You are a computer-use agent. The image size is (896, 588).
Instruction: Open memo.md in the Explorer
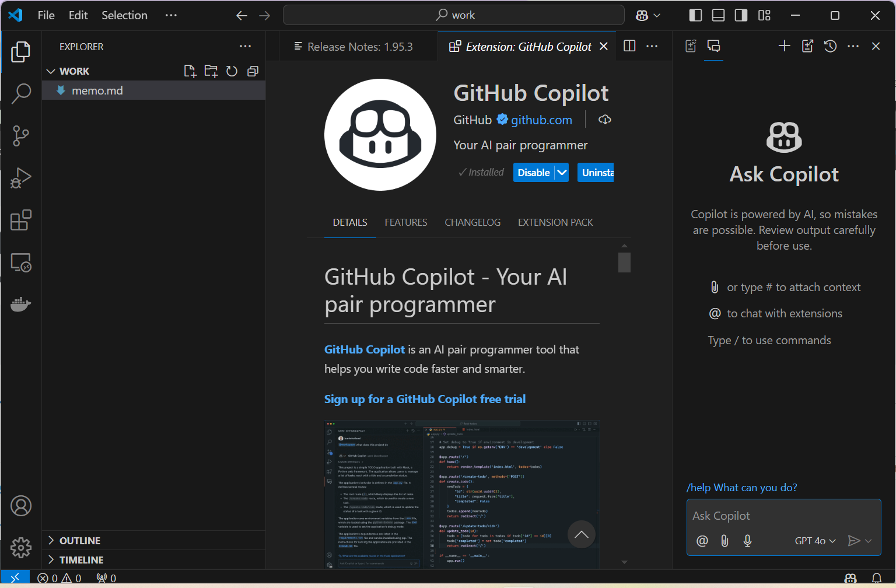point(154,90)
